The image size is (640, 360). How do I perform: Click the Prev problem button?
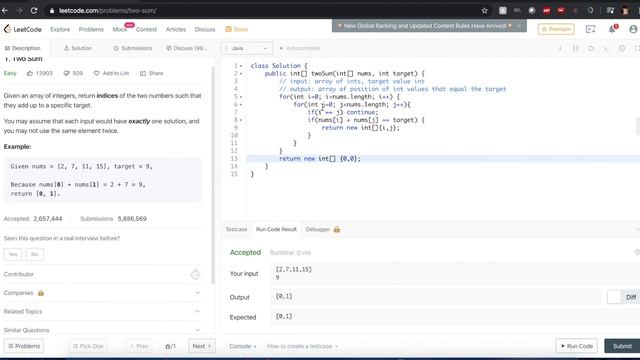coord(139,346)
